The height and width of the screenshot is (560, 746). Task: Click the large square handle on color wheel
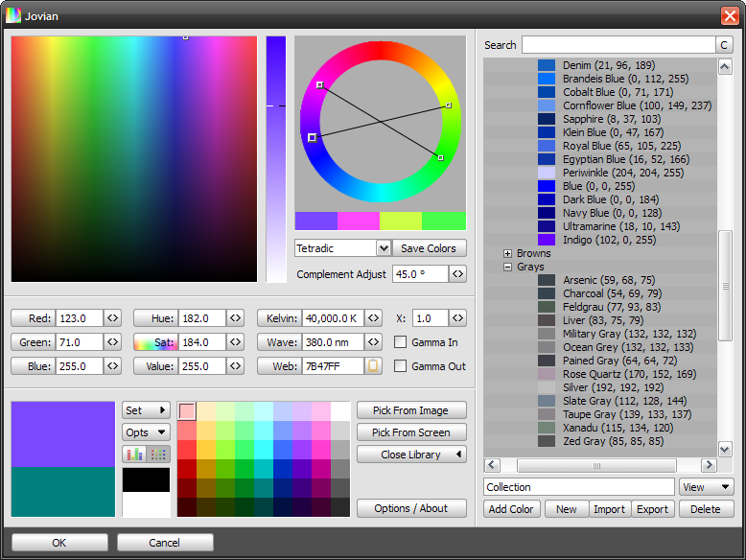(312, 137)
